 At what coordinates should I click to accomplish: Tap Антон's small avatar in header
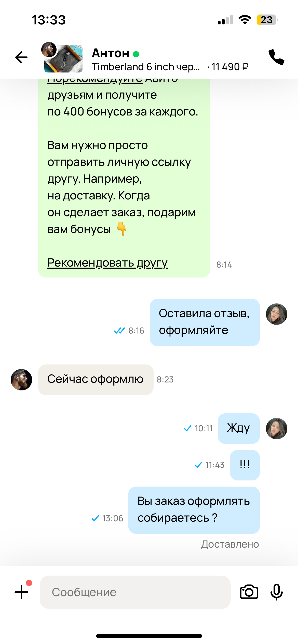click(x=49, y=50)
